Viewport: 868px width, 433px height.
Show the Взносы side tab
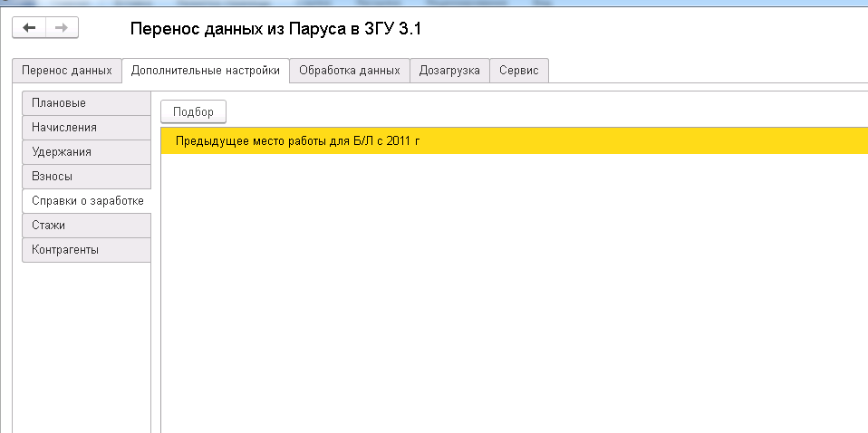(86, 177)
